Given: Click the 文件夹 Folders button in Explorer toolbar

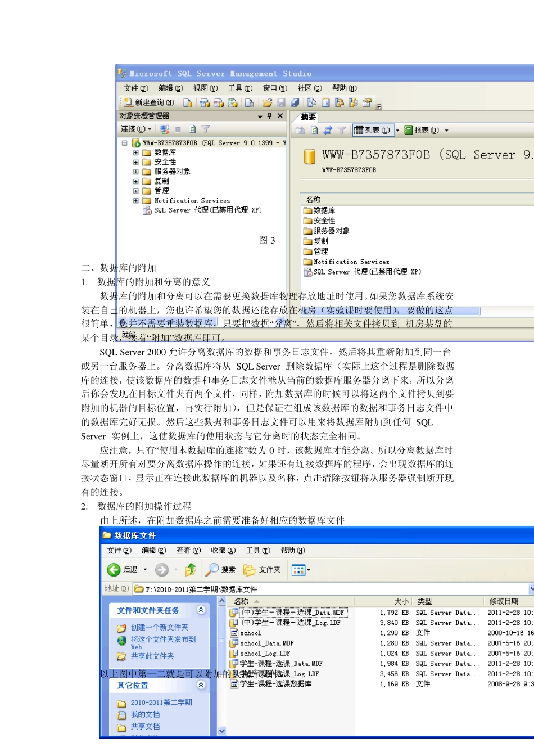Looking at the screenshot, I should point(262,570).
